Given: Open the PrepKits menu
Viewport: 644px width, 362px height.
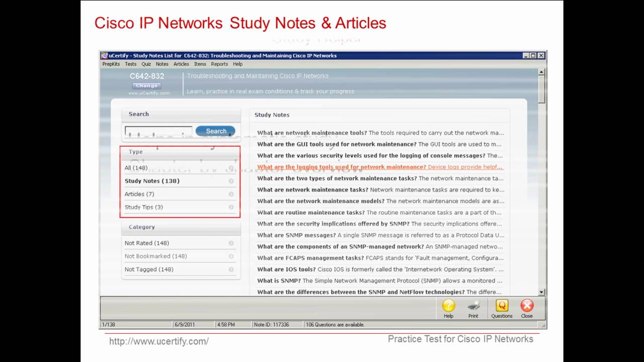Looking at the screenshot, I should (111, 64).
